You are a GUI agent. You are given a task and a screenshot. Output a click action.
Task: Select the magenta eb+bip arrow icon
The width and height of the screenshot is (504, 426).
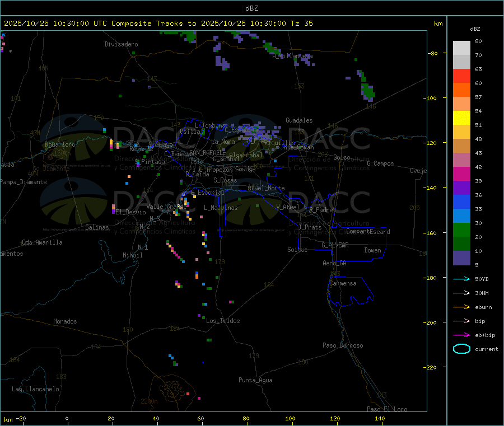coord(461,335)
